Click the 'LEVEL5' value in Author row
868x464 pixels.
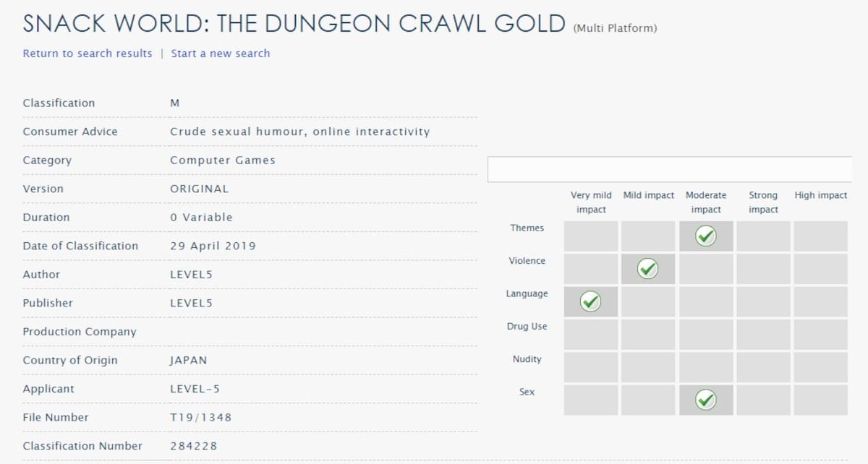(191, 275)
